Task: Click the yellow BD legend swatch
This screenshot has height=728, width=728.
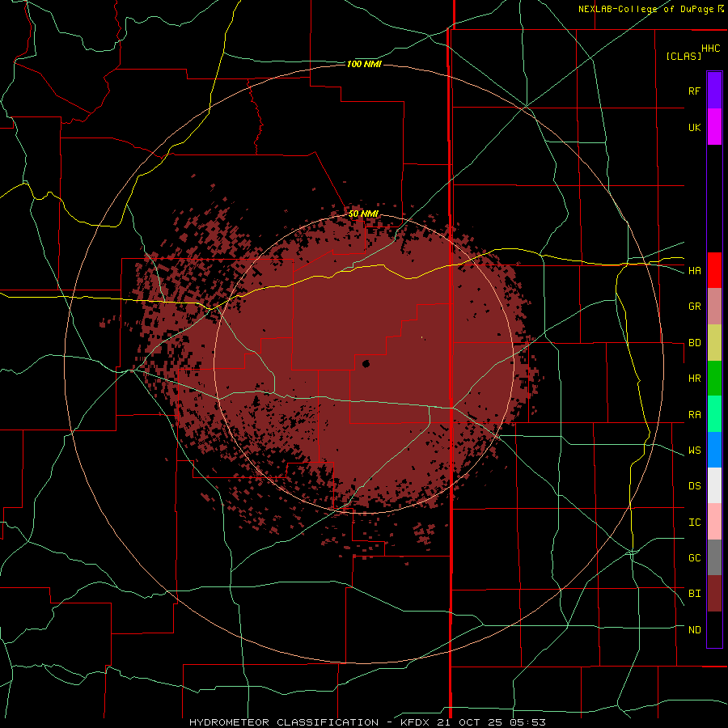Action: (714, 343)
